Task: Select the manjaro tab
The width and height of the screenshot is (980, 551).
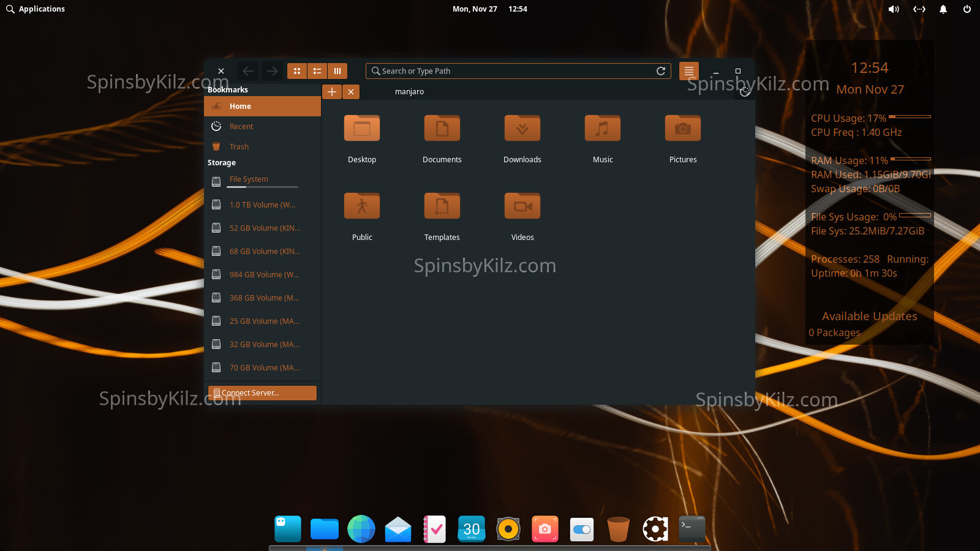Action: pos(409,91)
